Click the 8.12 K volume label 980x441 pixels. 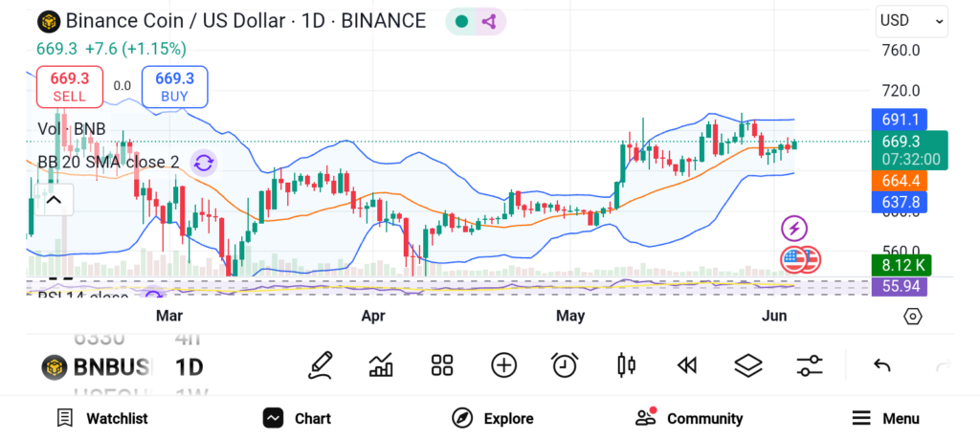(x=902, y=266)
